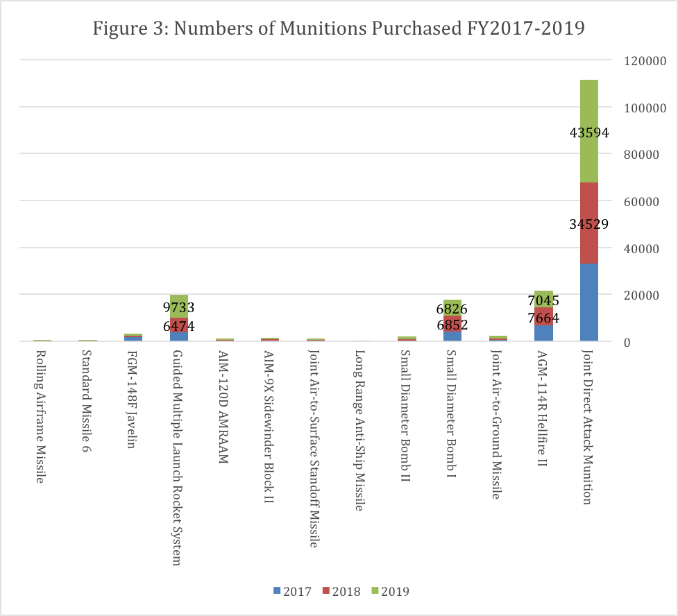
Task: Click the 43594 data label
Action: (x=588, y=132)
